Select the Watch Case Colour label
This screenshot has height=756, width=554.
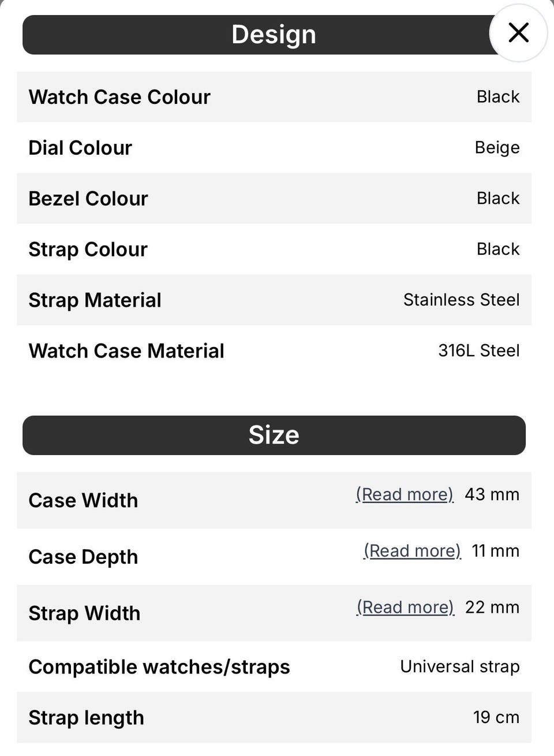(119, 97)
